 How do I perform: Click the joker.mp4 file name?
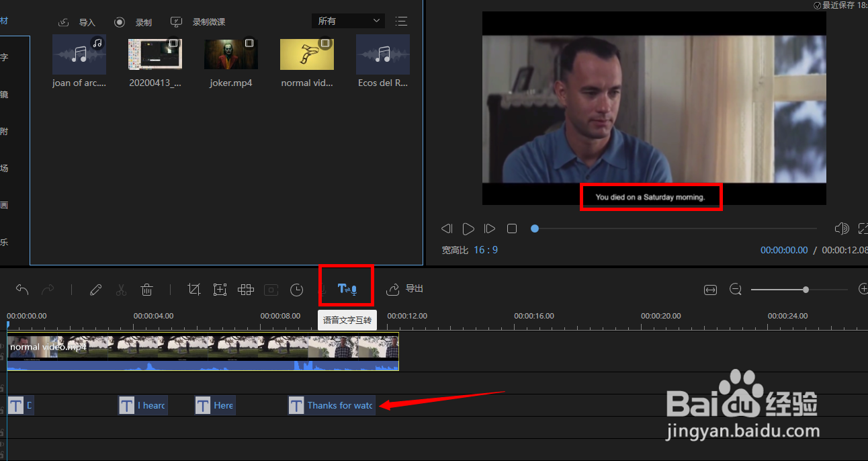tap(231, 83)
